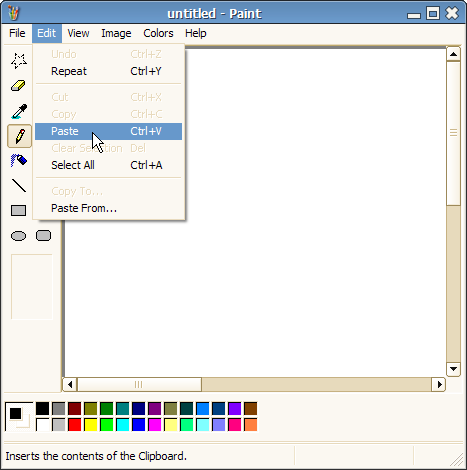
Task: Select the Eraser tool
Action: 19,86
